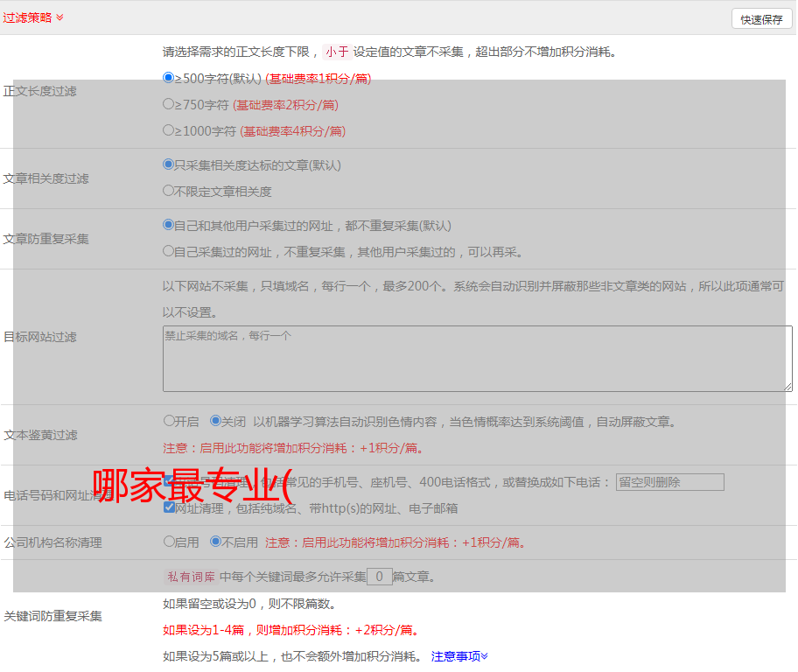Choose 不限定文章相关度 option

(x=169, y=191)
